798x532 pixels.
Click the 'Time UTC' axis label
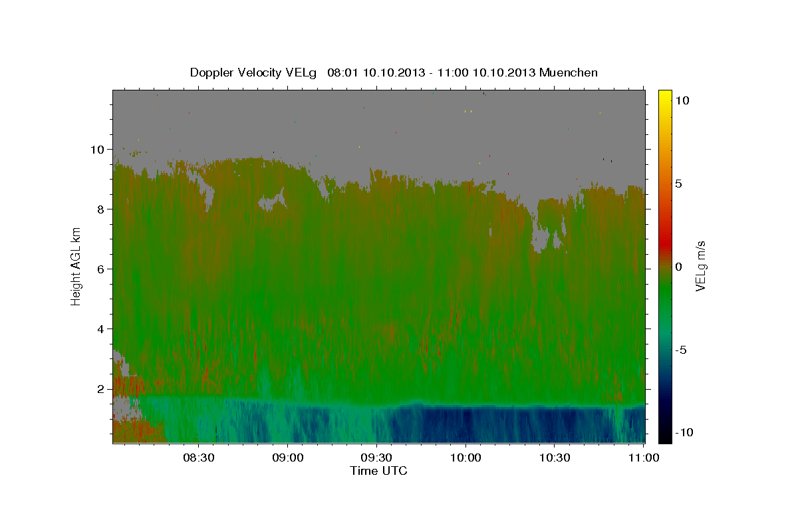tap(378, 471)
